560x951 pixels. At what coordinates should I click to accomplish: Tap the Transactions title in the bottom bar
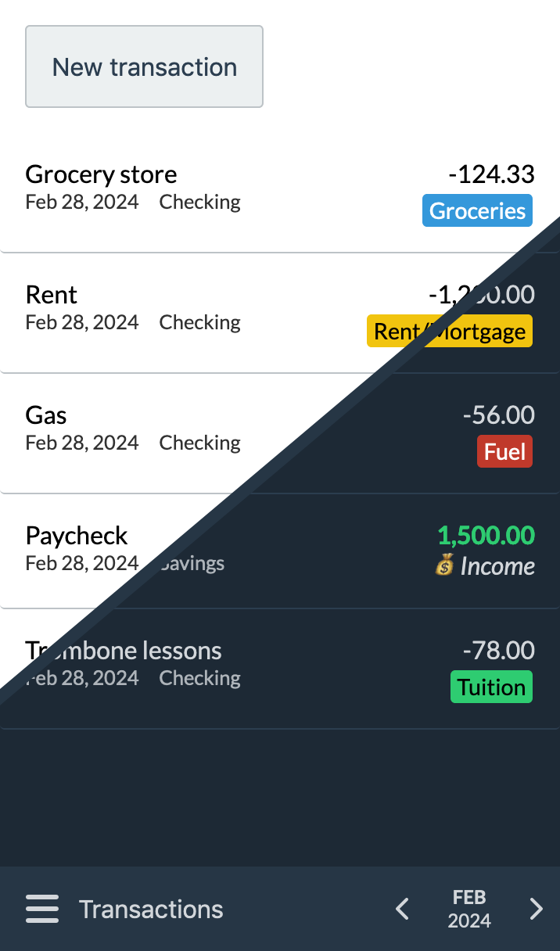click(150, 909)
